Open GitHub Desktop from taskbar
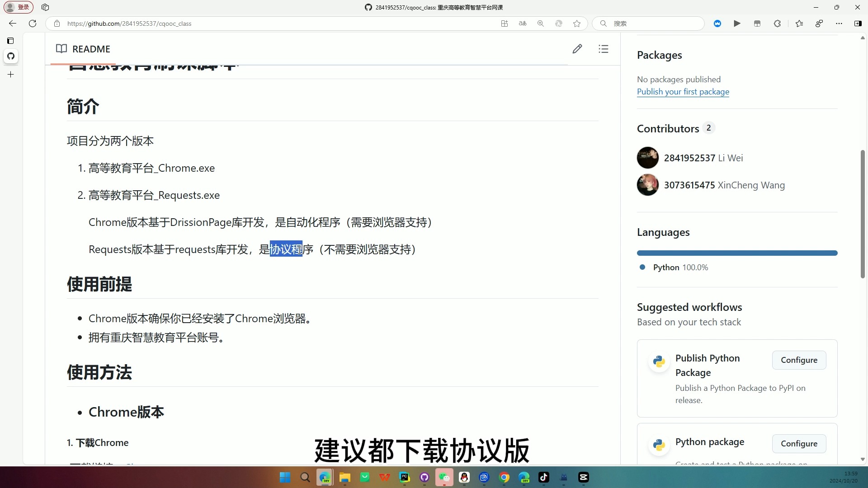The width and height of the screenshot is (868, 488). click(x=425, y=478)
